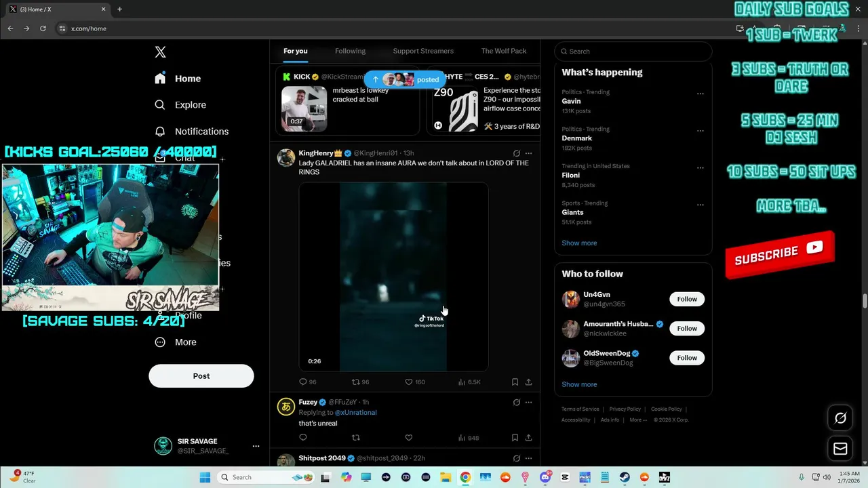Open Steam from the taskbar
The image size is (868, 488).
tap(625, 477)
